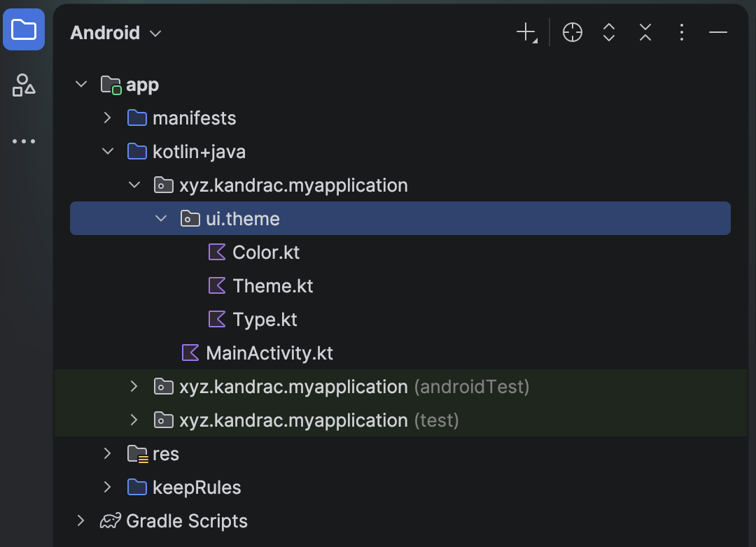The image size is (756, 547).
Task: Click the Kotlin icon beside Color.kt
Action: 216,252
